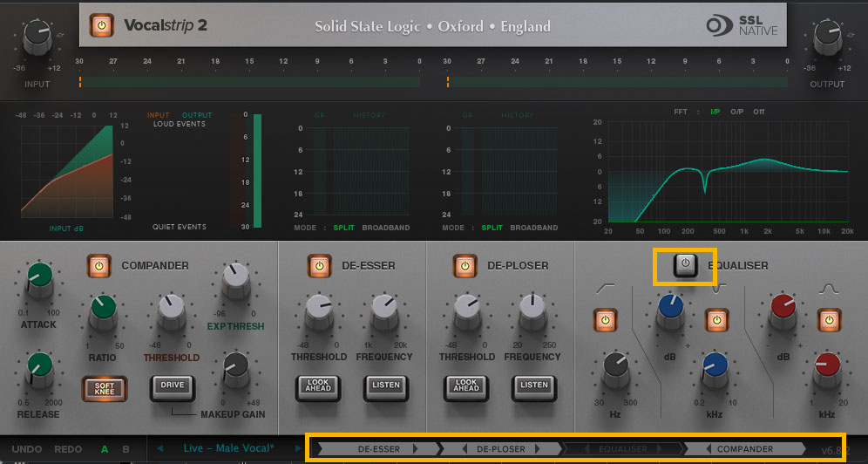Click the small icon beside the Output knob
Viewport: 868px width, 464px height.
pyautogui.click(x=851, y=36)
